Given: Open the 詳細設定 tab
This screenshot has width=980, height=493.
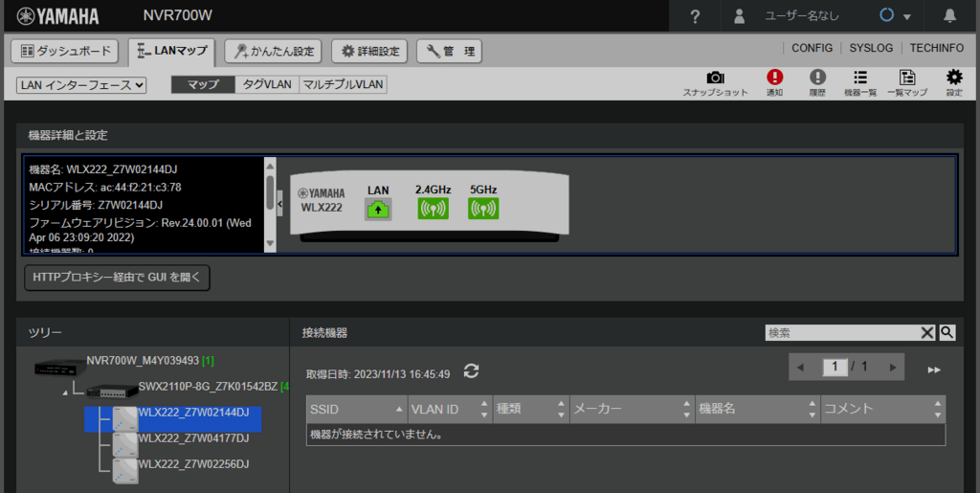Looking at the screenshot, I should 370,52.
